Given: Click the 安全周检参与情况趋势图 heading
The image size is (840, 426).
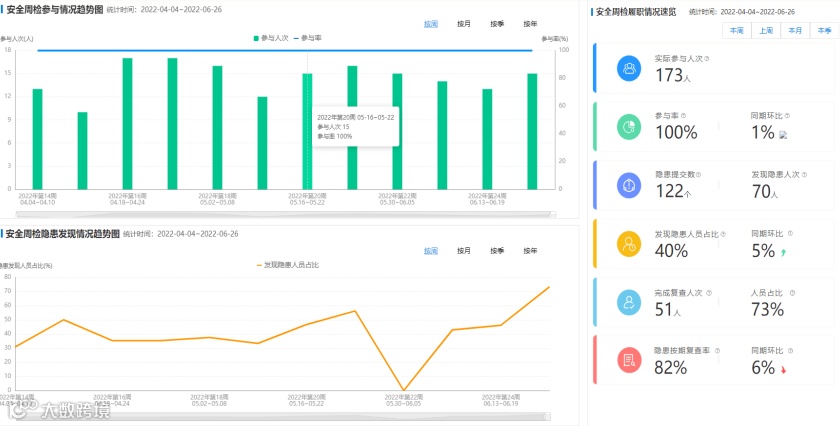Looking at the screenshot, I should 54,10.
